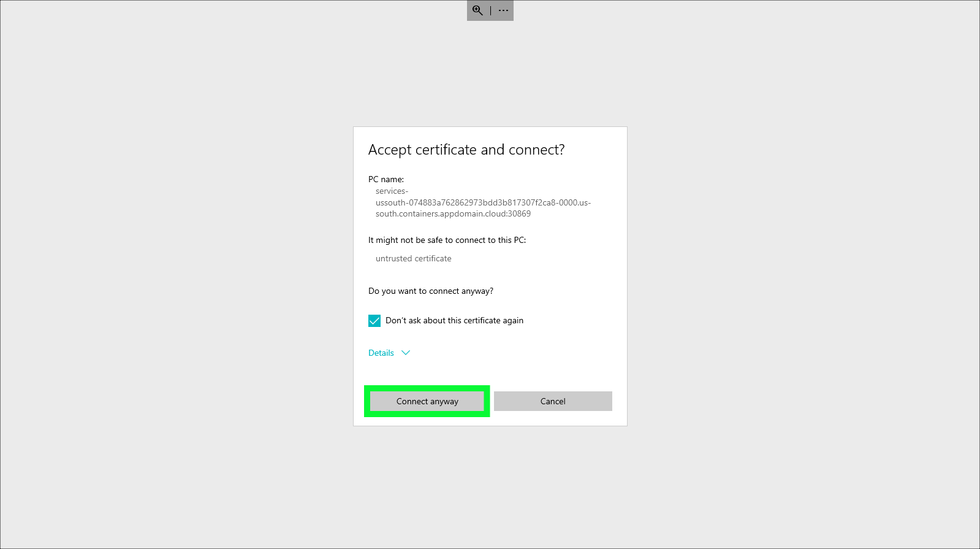Click the untrusted certificate warning text

coord(413,259)
